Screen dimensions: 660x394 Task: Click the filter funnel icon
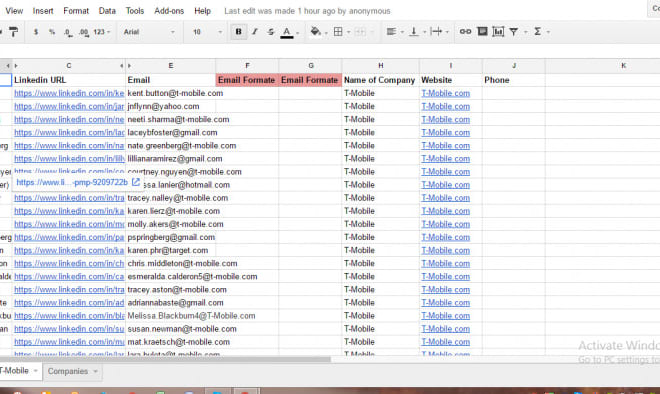tap(514, 32)
